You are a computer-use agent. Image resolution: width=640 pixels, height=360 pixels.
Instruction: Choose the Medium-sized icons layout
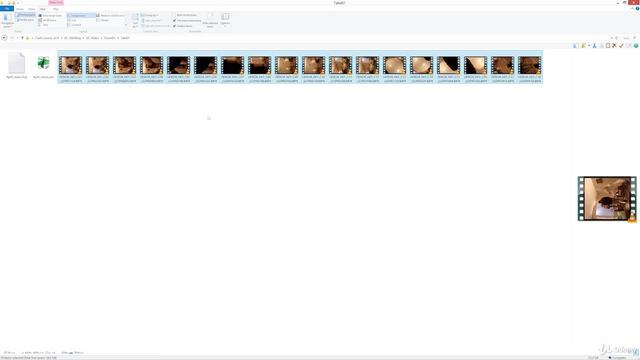(111, 16)
